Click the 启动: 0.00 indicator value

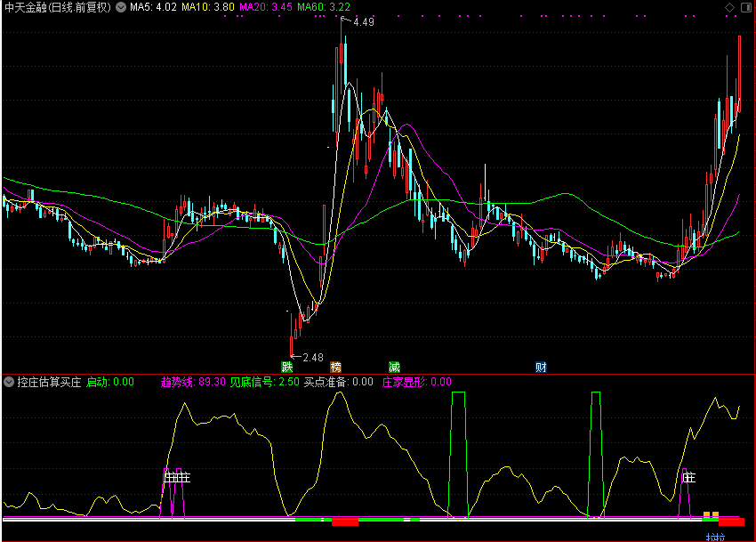coord(110,382)
